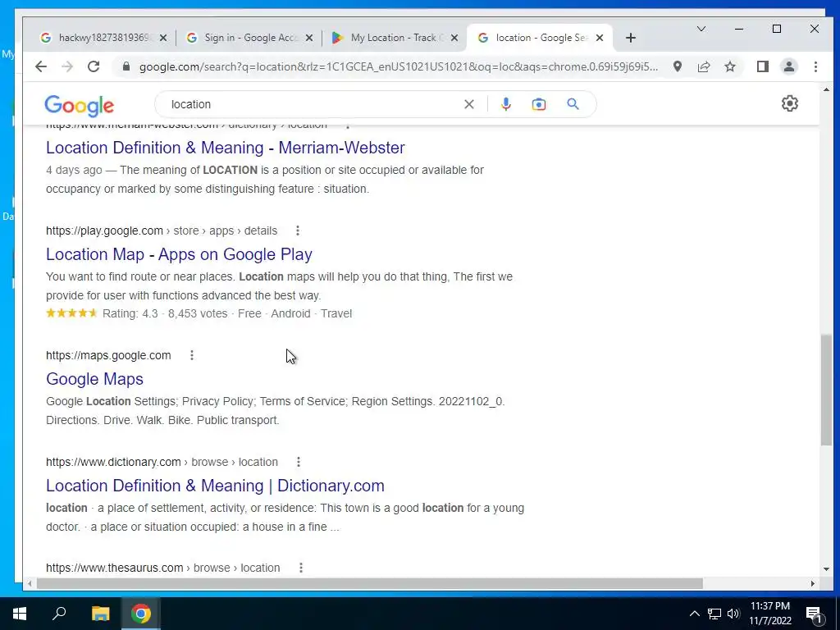Viewport: 840px width, 630px height.
Task: Click the scroll up arrow
Action: click(826, 89)
